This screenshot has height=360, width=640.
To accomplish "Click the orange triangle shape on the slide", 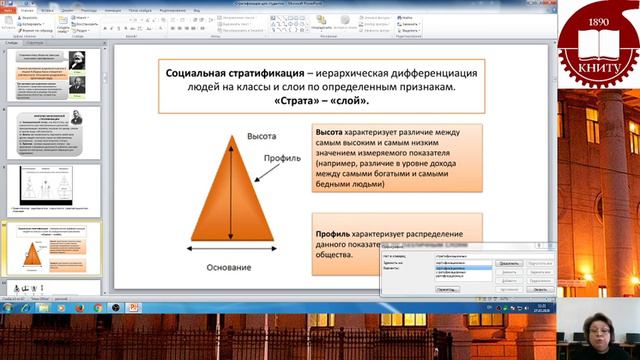I will click(x=232, y=188).
